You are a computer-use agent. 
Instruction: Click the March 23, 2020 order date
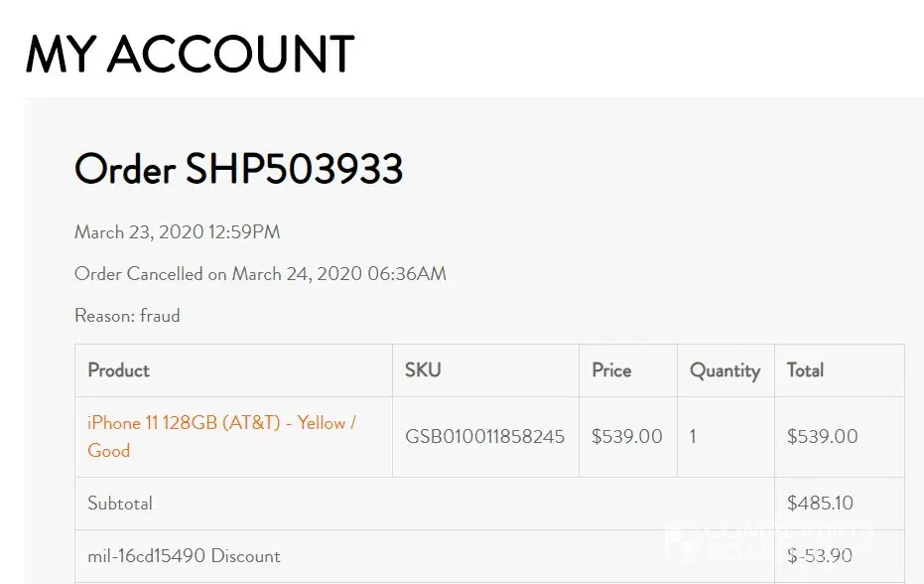(x=177, y=232)
